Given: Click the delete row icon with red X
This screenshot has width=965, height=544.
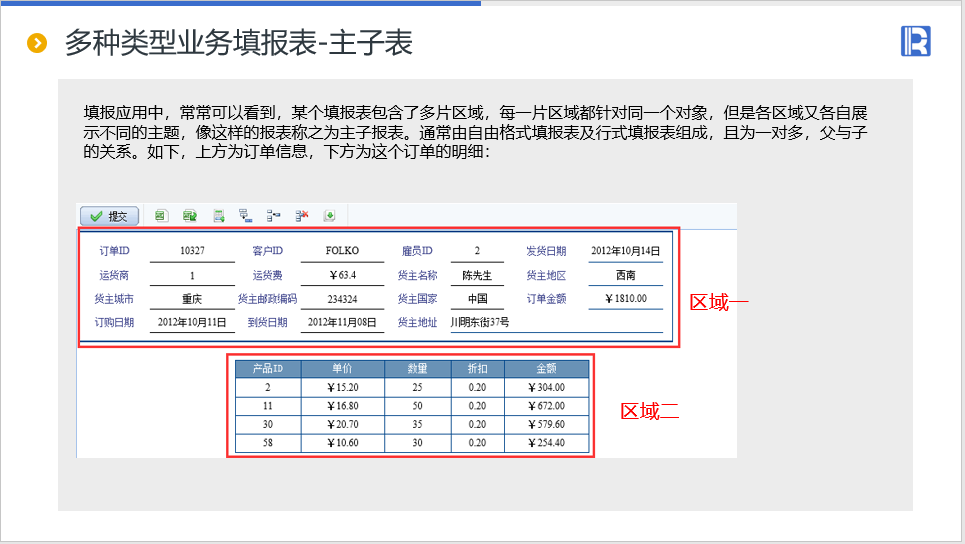Looking at the screenshot, I should 302,215.
